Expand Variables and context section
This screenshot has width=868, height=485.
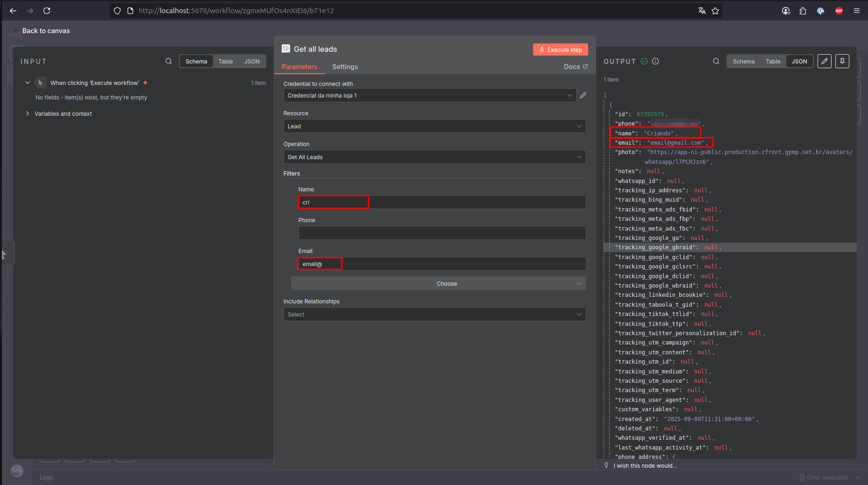[28, 113]
